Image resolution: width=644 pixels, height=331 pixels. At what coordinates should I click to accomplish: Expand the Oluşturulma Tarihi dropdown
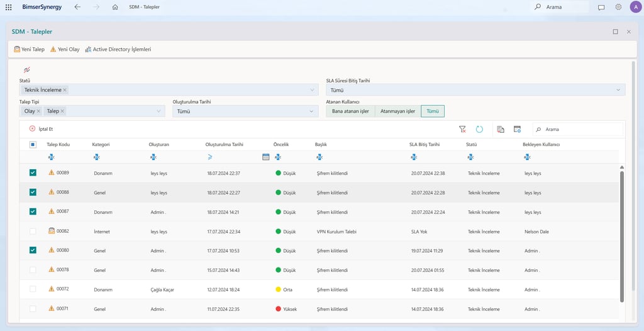(313, 111)
